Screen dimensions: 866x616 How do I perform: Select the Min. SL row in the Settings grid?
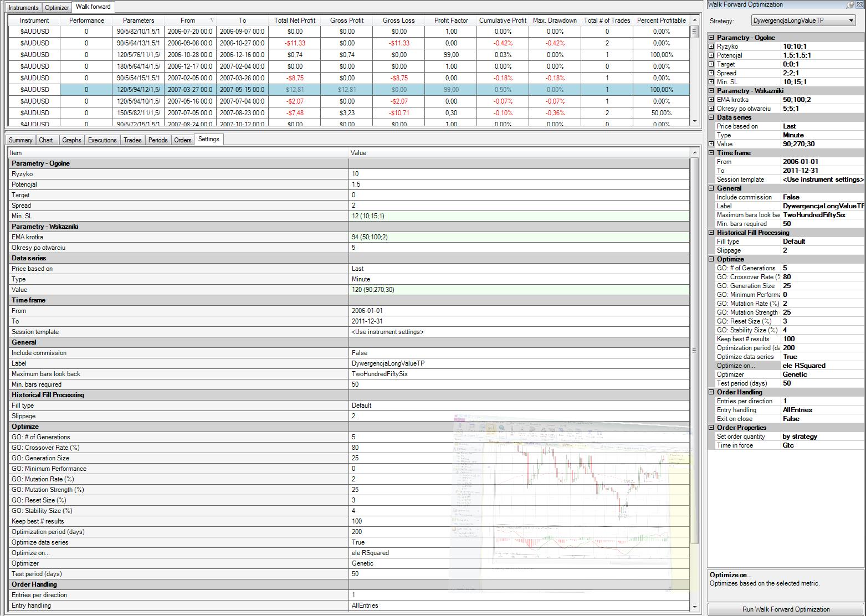(x=349, y=216)
